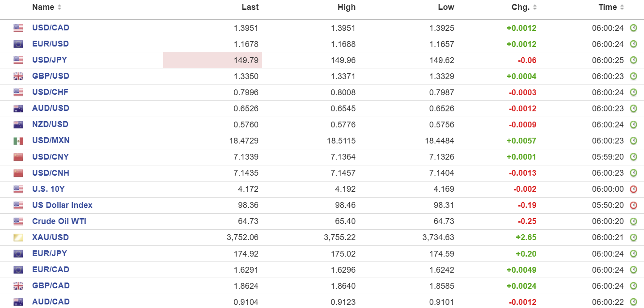Click the gold bar icon beside XAU/USD
The height and width of the screenshot is (308, 644).
18,237
